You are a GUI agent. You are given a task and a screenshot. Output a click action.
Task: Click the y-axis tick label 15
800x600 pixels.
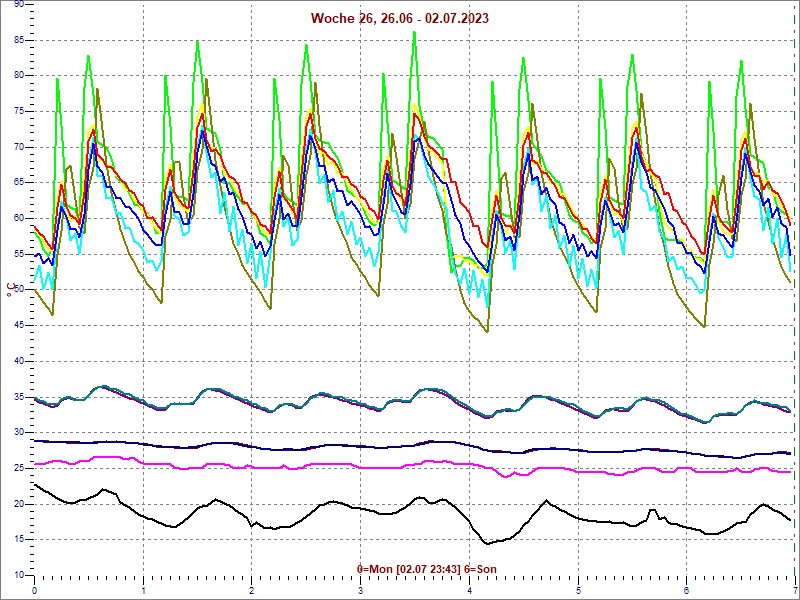pyautogui.click(x=18, y=540)
